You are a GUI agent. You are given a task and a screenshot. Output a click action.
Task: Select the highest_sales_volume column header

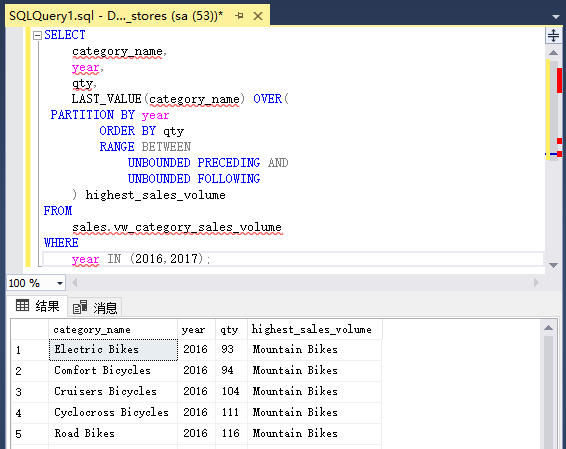point(314,330)
